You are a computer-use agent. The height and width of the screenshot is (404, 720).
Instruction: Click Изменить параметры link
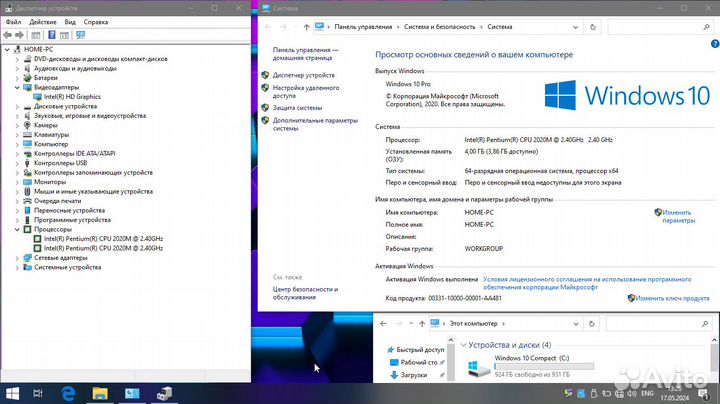(678, 216)
